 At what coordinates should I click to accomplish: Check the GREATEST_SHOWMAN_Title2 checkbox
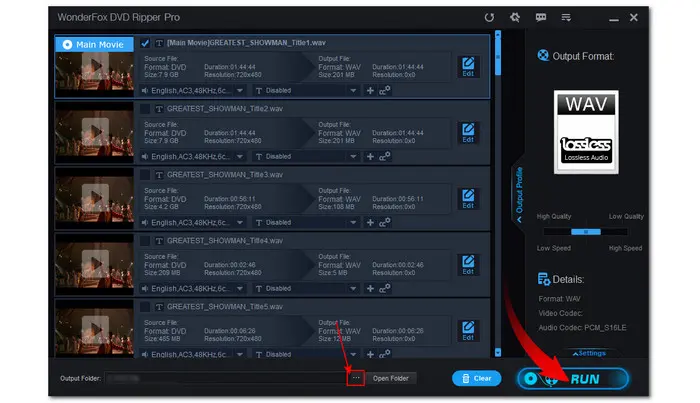(x=145, y=109)
